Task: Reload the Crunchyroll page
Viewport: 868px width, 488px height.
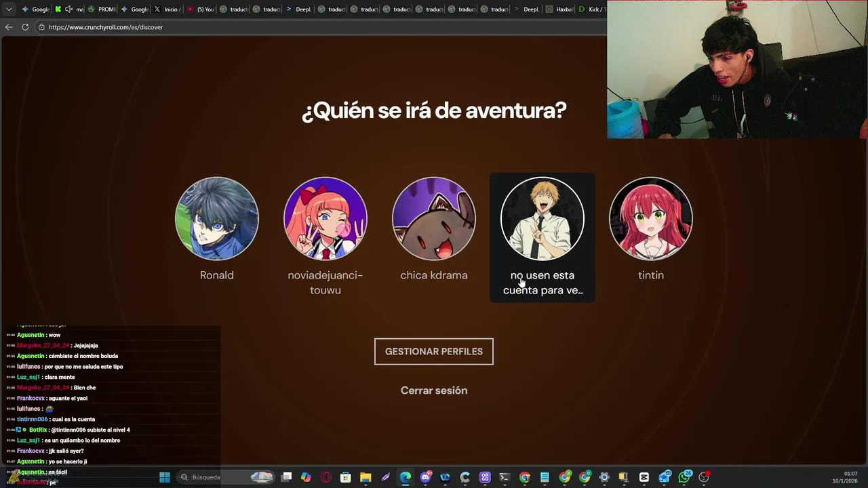Action: [25, 27]
